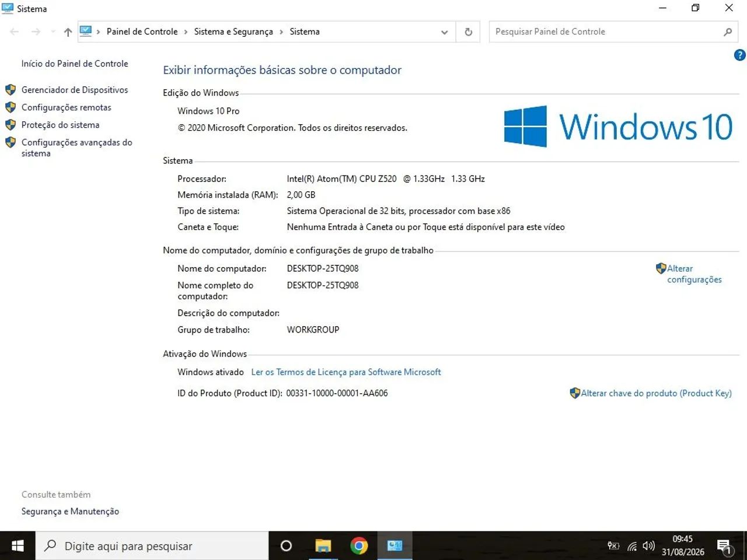This screenshot has width=747, height=560.
Task: Click Alterar chave do produto (Product Key)
Action: click(x=656, y=393)
